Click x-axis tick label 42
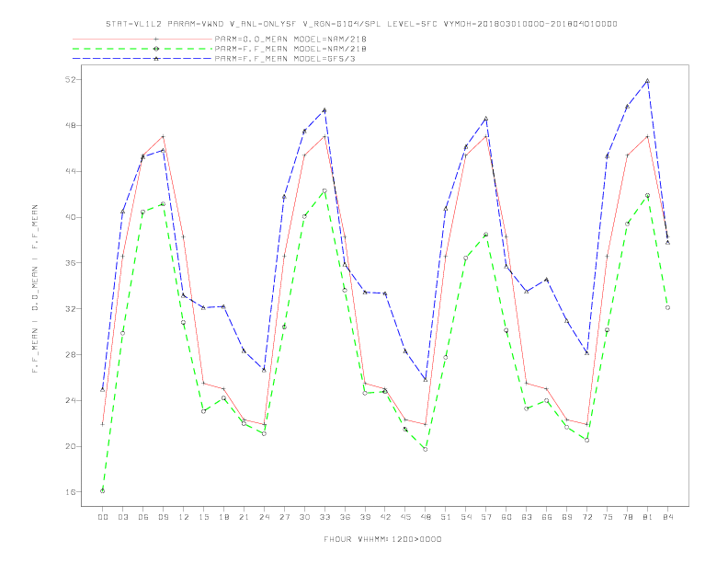Image resolution: width=728 pixels, height=563 pixels. (385, 517)
